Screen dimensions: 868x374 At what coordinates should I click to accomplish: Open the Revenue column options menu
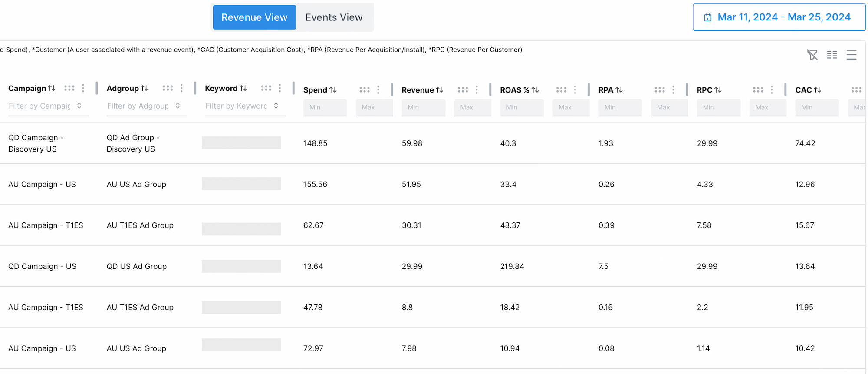477,90
